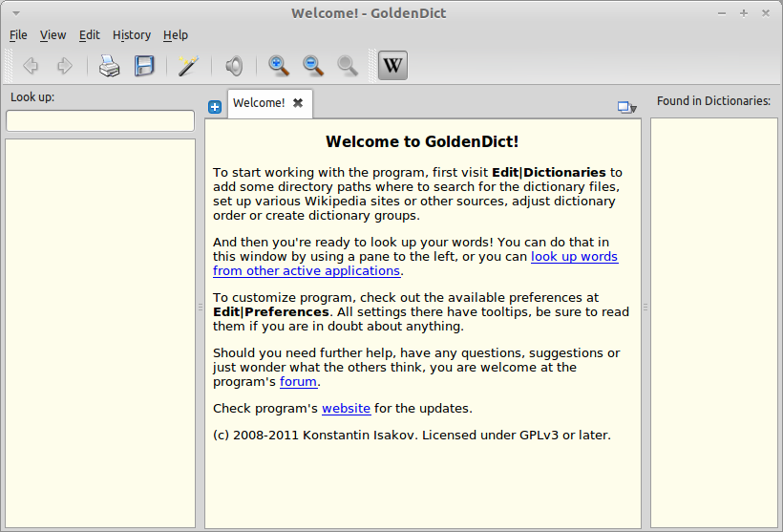Open the View menu
Image resolution: width=783 pixels, height=532 pixels.
tap(53, 35)
